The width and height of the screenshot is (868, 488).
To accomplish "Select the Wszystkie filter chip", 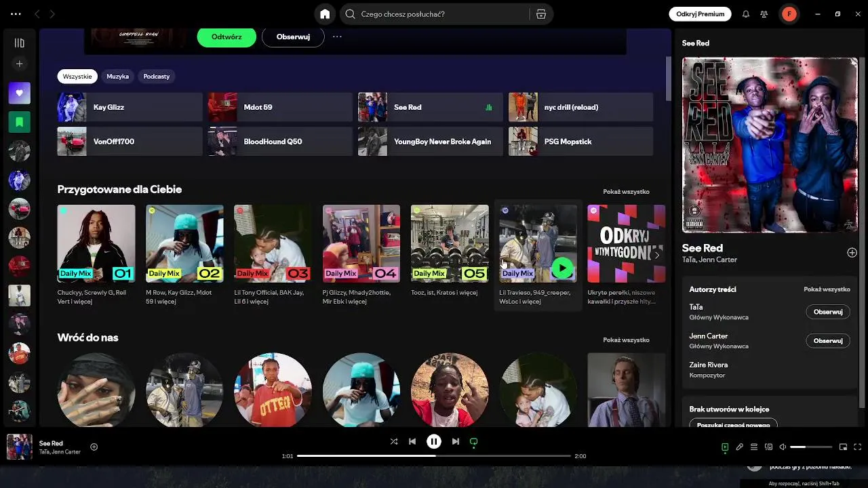I will [77, 77].
